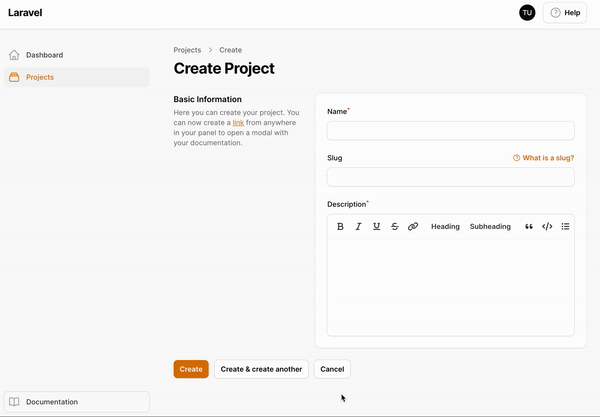This screenshot has width=600, height=417.
Task: Click the Dashboard home icon
Action: tap(14, 55)
